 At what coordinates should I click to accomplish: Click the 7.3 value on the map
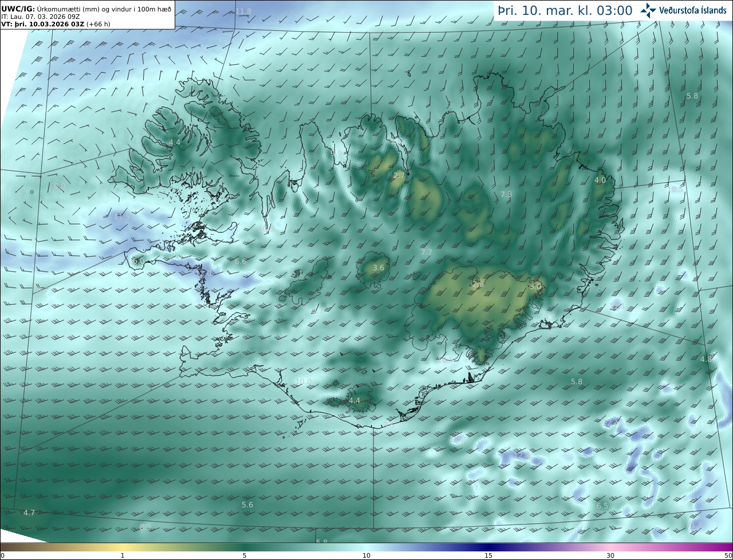(506, 195)
